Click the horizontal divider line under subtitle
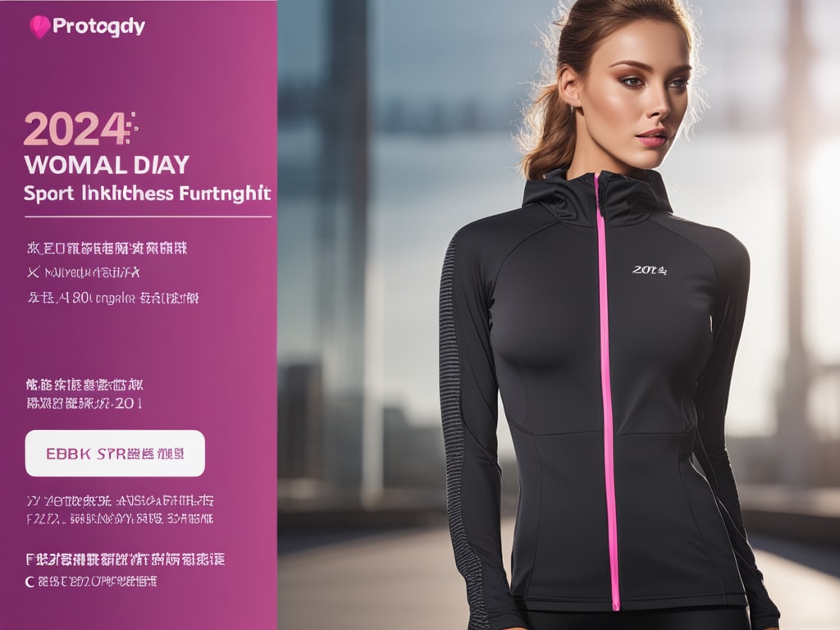840x630 pixels. coord(148,217)
